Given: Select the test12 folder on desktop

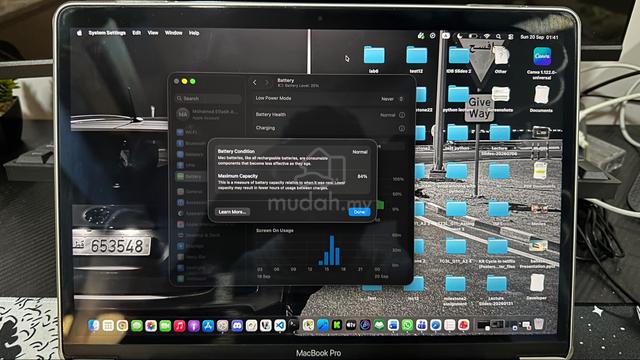Looking at the screenshot, I should tap(416, 60).
